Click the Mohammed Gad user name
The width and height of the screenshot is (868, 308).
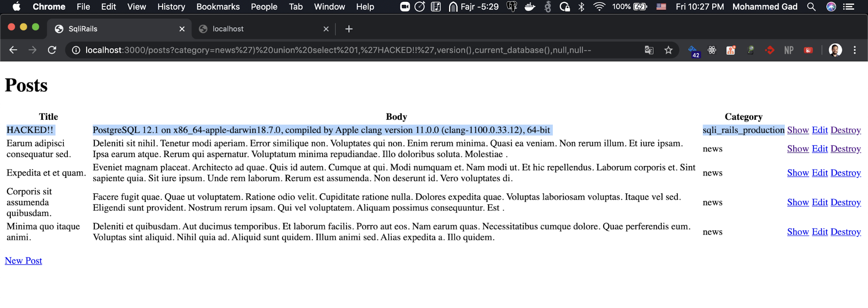pyautogui.click(x=765, y=7)
